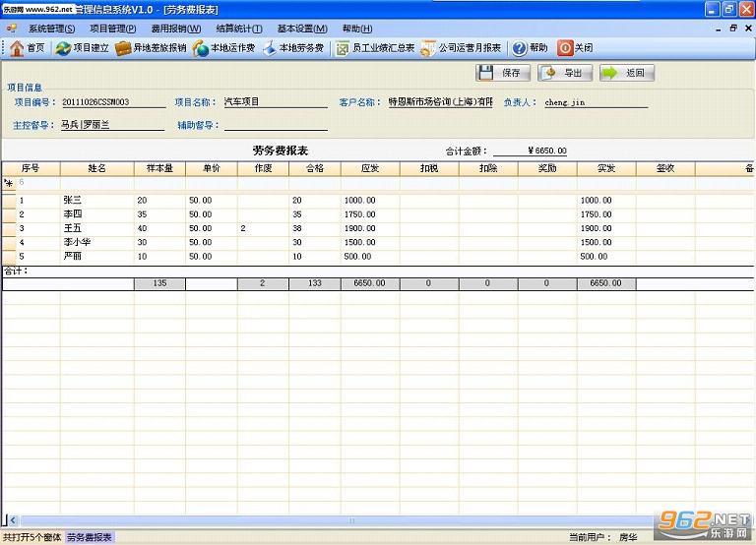This screenshot has width=756, height=545.
Task: Click the green arrow 返回 button
Action: [x=627, y=73]
